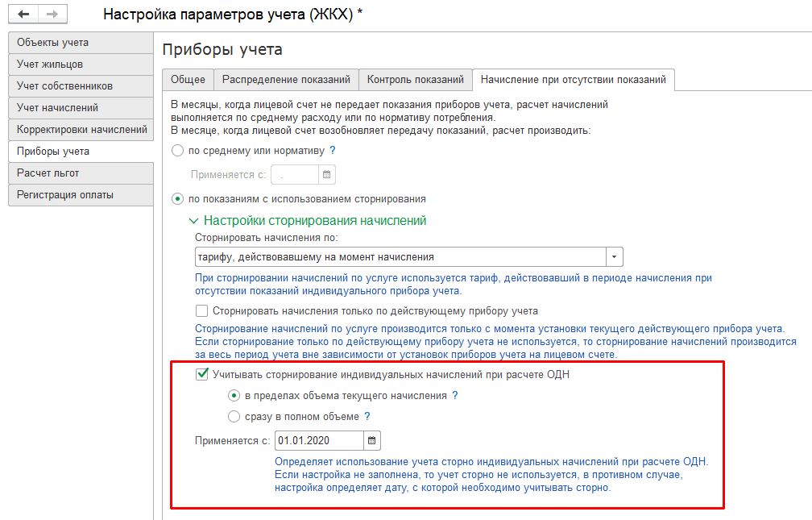Select 'по показаниям с использованием сторнирования' radio

click(178, 198)
